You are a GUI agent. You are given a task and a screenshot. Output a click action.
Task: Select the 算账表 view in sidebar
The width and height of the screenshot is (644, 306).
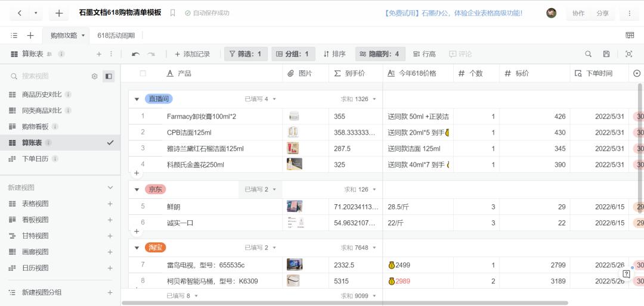(60, 143)
